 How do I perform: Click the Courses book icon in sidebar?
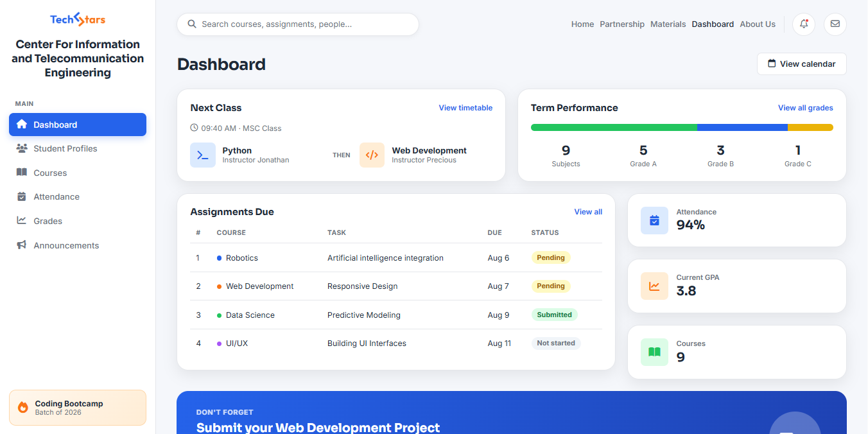(x=22, y=173)
